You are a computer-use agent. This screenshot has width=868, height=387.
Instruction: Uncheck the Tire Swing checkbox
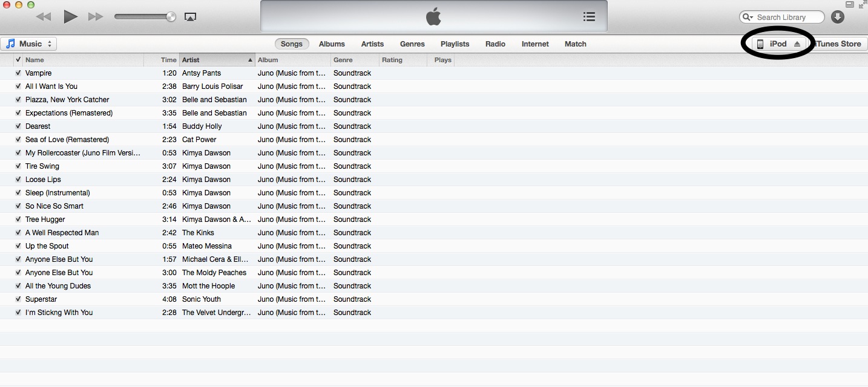(x=18, y=166)
